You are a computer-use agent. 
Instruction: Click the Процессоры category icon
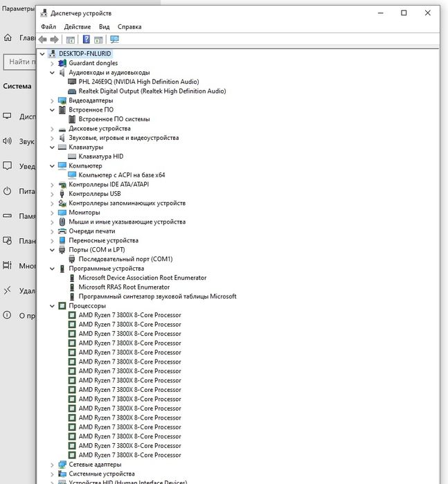(x=62, y=305)
